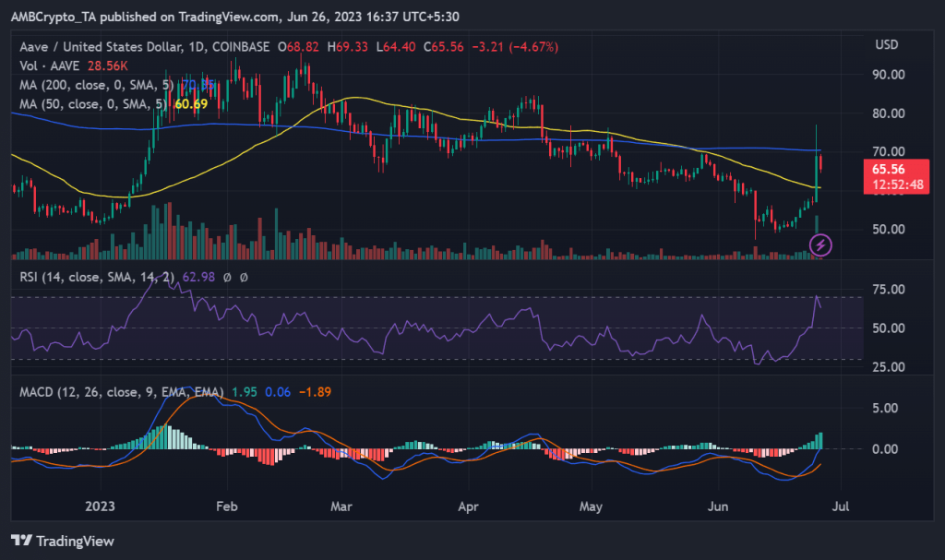Click the Jun label on time axis

[x=716, y=506]
